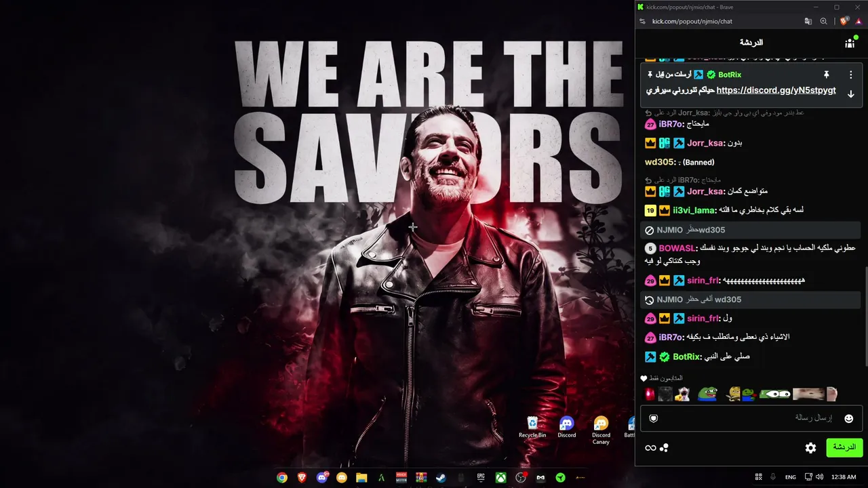Open the Discord Canary desktop shortcut
Viewport: 868px width, 488px height.
tap(601, 431)
